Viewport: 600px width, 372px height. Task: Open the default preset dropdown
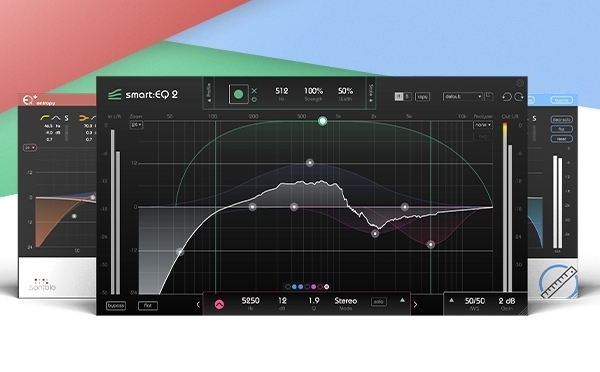click(462, 97)
